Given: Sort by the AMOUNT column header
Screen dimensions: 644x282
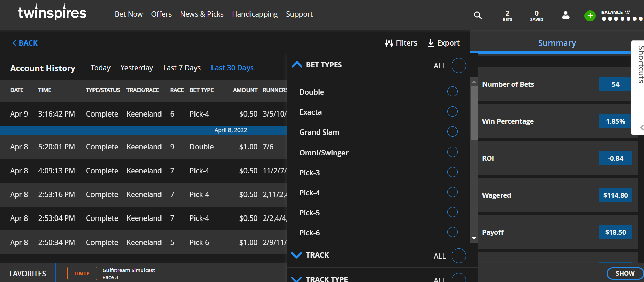Looking at the screenshot, I should click(x=245, y=90).
